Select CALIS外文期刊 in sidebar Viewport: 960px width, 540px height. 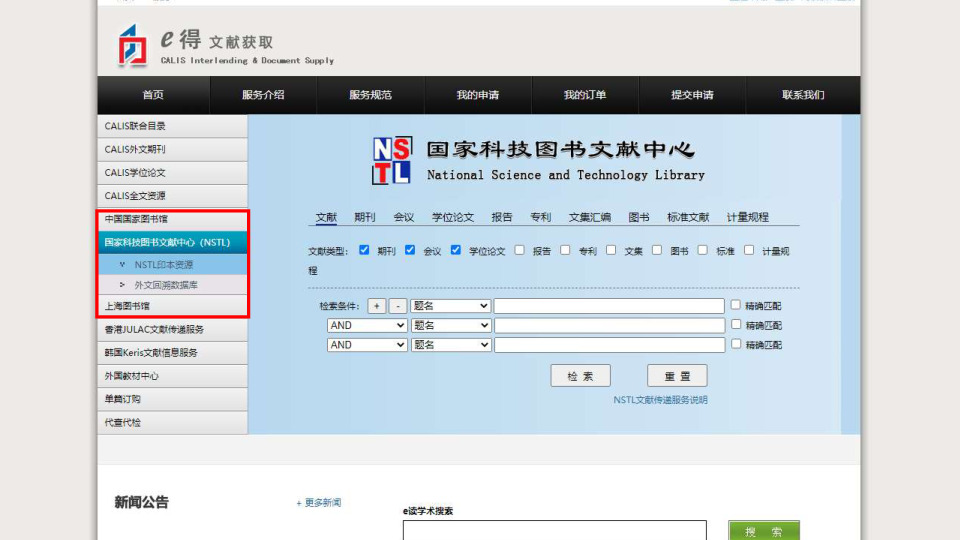[x=173, y=149]
